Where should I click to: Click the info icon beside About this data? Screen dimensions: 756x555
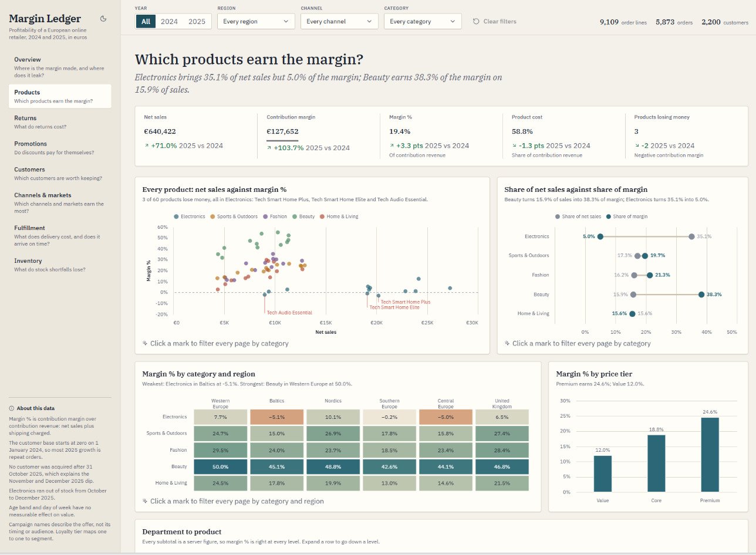point(12,408)
